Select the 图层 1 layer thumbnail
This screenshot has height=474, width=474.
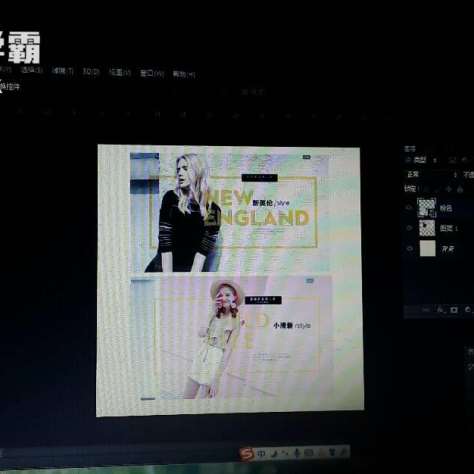tap(427, 228)
